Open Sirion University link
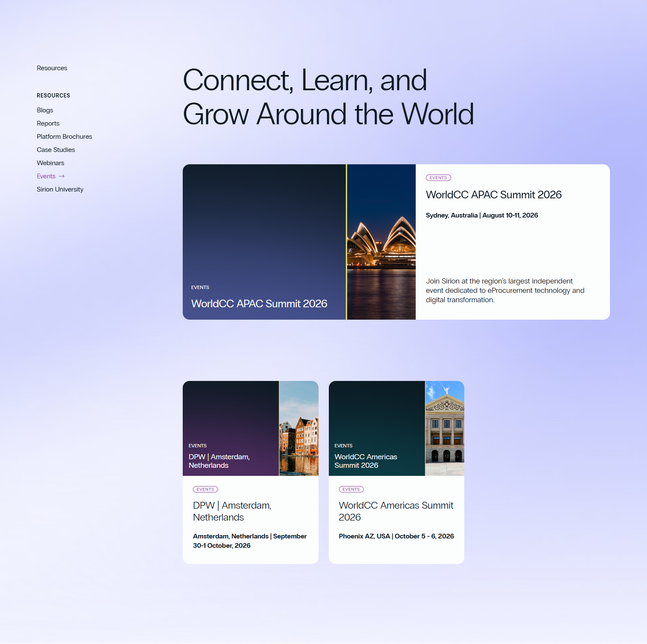Image resolution: width=647 pixels, height=644 pixels. (60, 189)
